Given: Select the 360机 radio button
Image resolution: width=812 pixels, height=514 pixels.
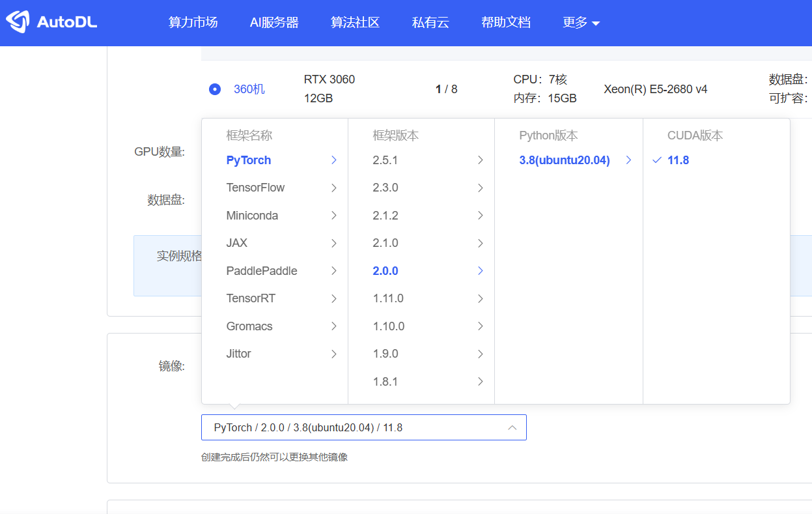Looking at the screenshot, I should point(215,89).
